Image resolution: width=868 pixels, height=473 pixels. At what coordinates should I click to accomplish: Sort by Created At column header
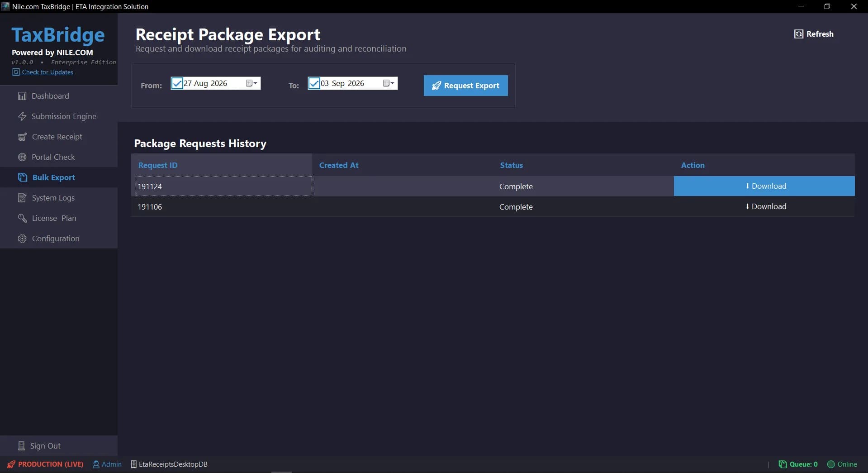tap(403, 165)
